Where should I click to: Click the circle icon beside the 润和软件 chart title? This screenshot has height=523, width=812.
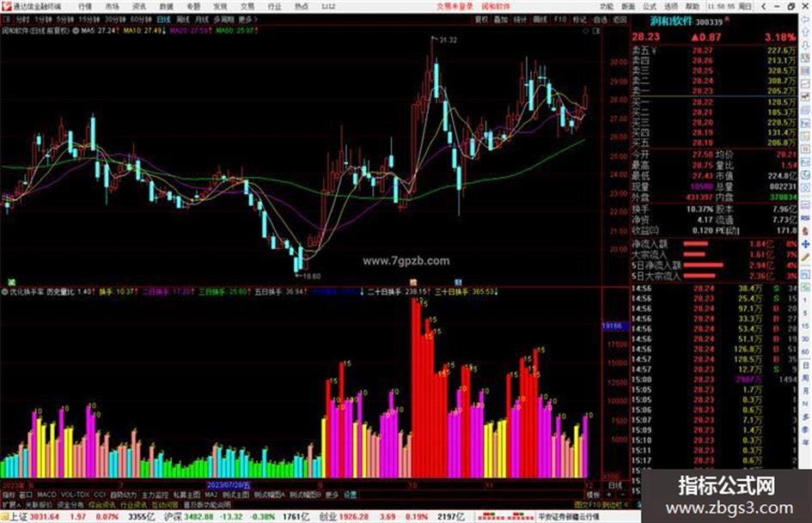coord(76,31)
